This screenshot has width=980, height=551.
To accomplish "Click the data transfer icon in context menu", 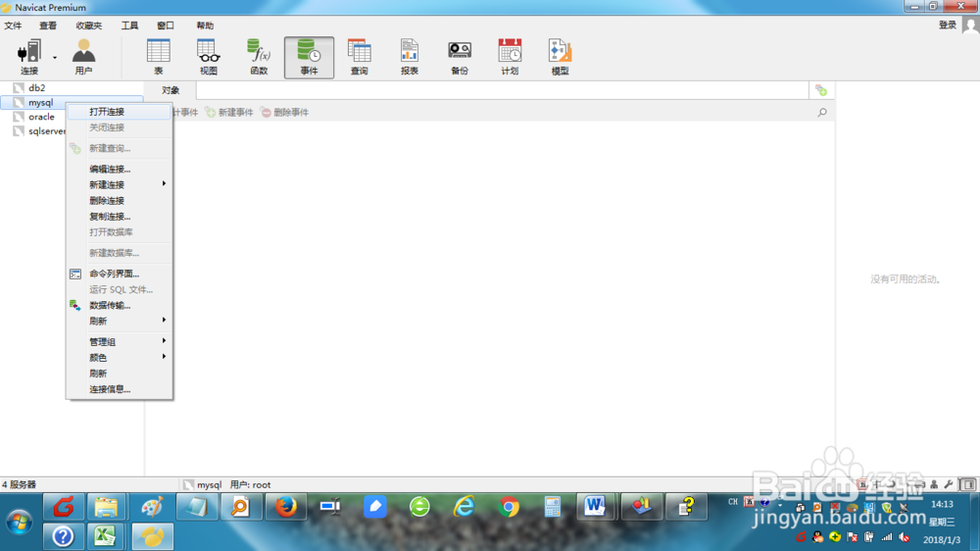I will (x=75, y=305).
